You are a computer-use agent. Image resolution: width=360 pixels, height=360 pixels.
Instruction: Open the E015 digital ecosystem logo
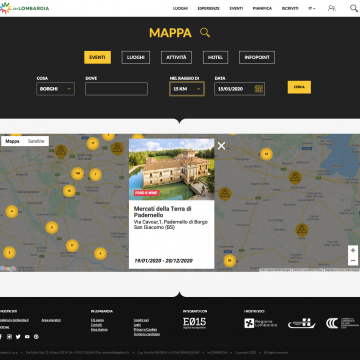click(194, 323)
